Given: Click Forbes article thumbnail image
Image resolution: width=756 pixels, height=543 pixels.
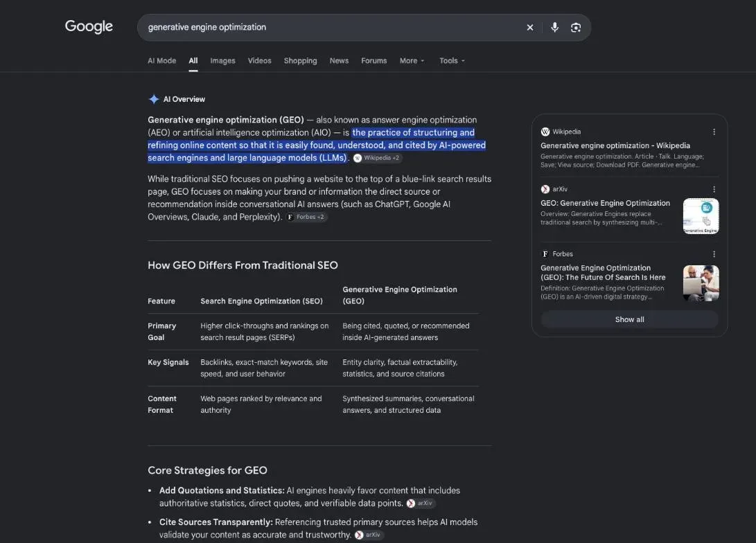Looking at the screenshot, I should point(701,283).
